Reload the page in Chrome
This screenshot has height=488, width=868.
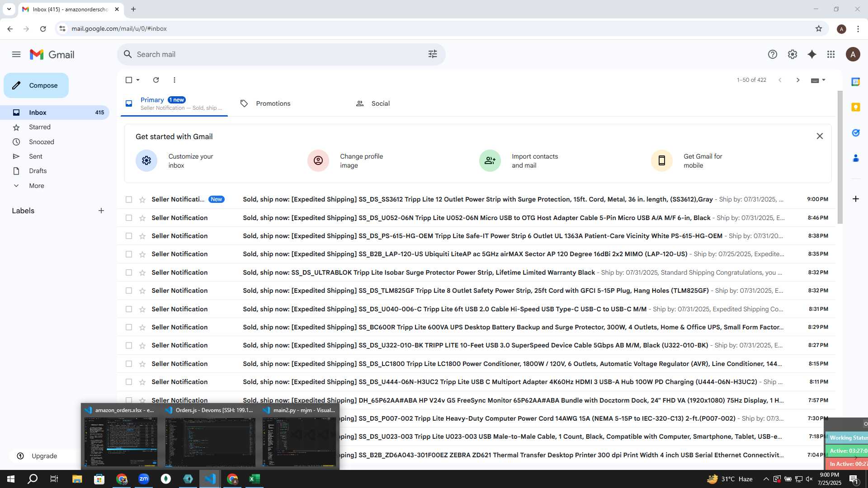(43, 28)
